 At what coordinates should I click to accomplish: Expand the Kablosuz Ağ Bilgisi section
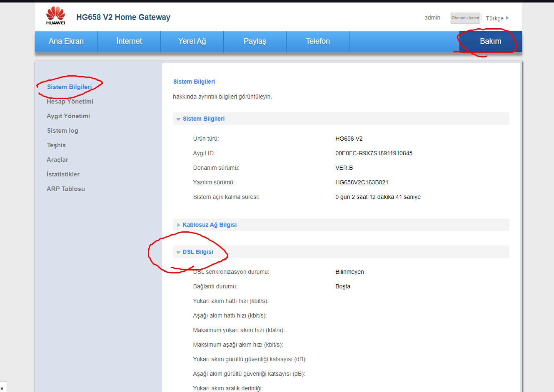341,225
